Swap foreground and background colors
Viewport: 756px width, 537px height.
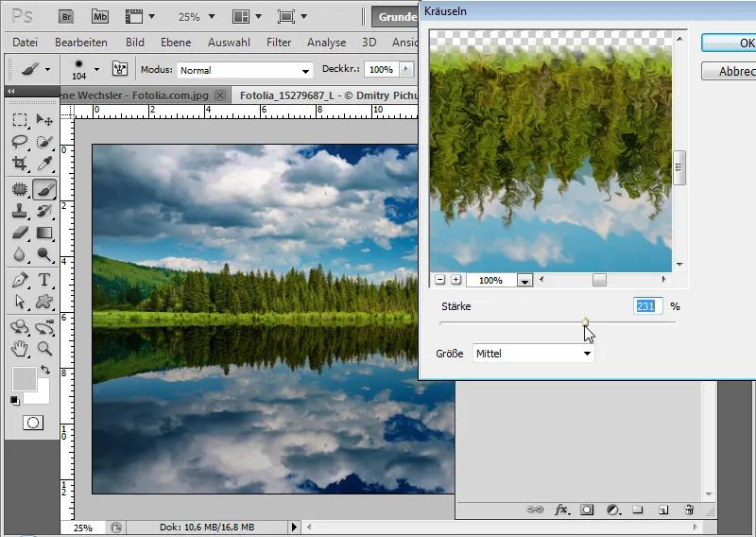pos(45,370)
